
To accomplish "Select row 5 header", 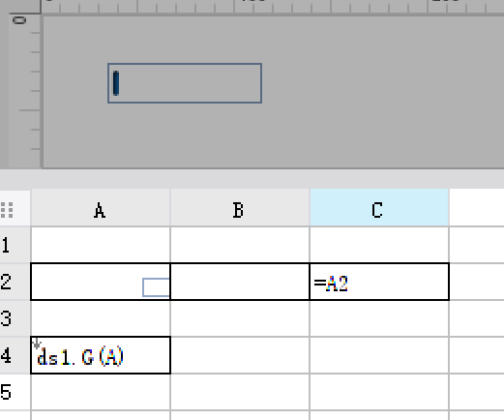I will point(15,392).
